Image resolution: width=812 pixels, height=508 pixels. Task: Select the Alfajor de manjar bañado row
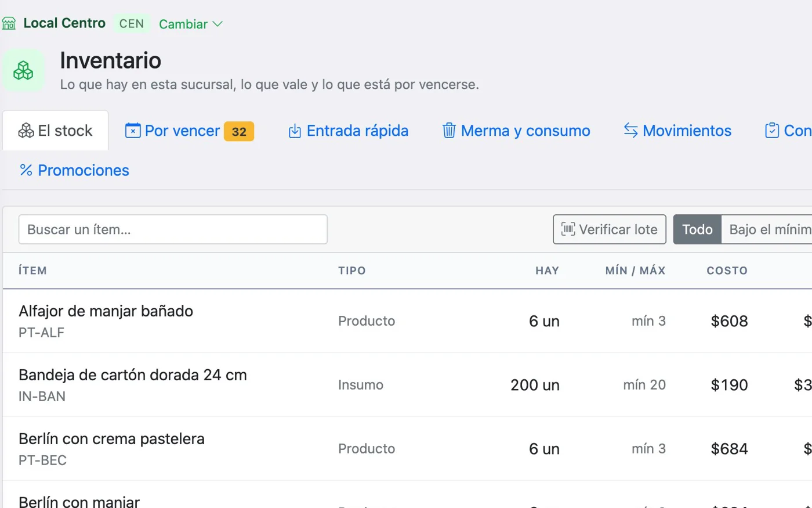pyautogui.click(x=407, y=321)
